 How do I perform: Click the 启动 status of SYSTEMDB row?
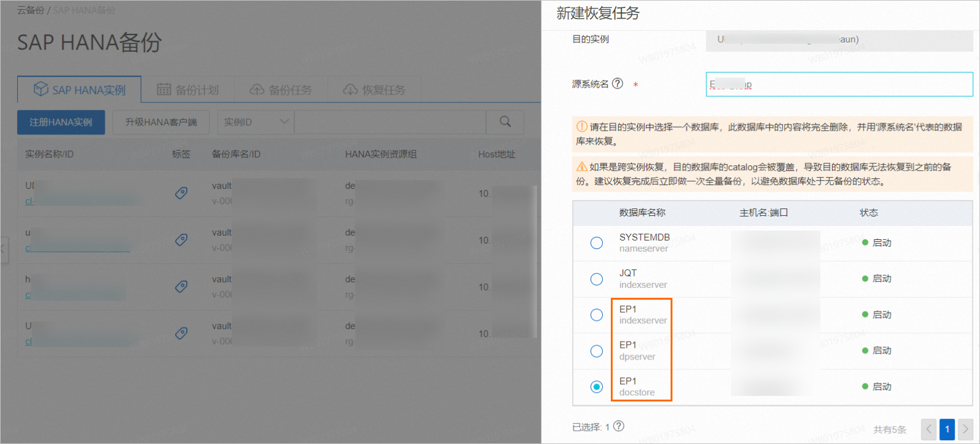click(877, 243)
